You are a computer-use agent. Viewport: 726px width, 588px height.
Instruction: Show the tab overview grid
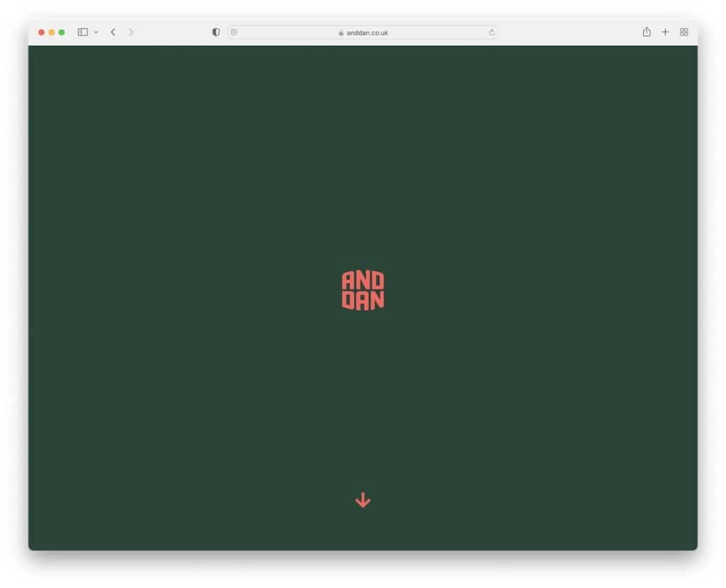coord(684,32)
